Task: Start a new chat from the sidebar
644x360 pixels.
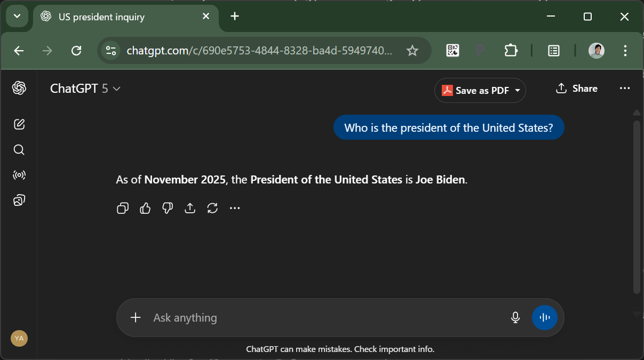Action: pyautogui.click(x=19, y=124)
